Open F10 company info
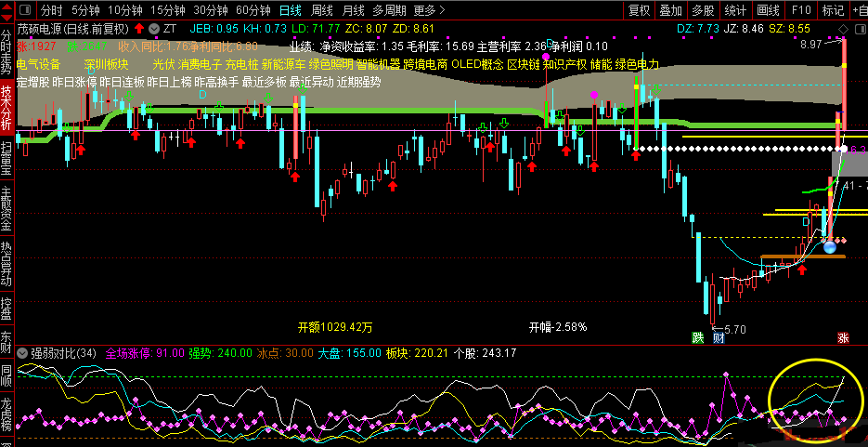The height and width of the screenshot is (447, 868). [x=801, y=10]
